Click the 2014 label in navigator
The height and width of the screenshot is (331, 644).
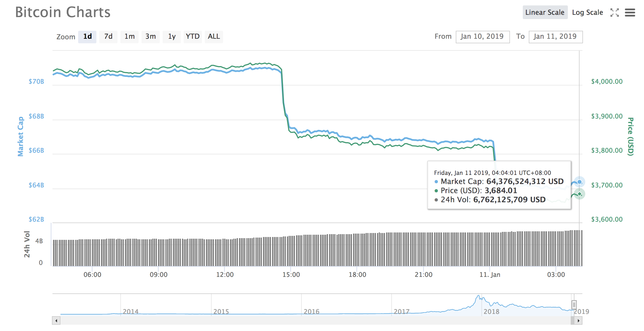pos(131,312)
